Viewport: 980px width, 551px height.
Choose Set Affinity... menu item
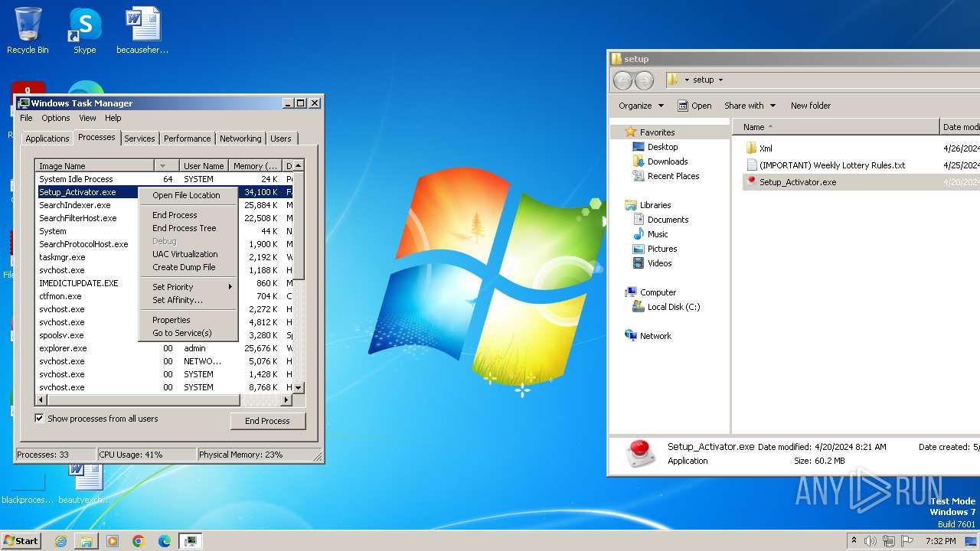coord(188,300)
